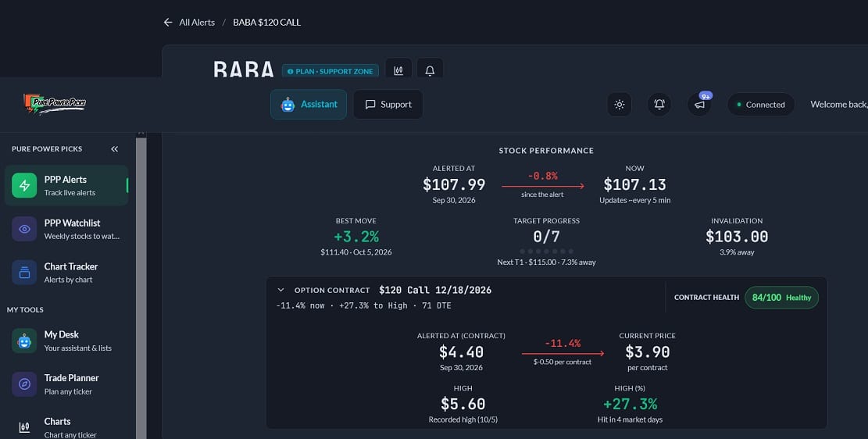Click the My Desk robot icon

pos(24,341)
